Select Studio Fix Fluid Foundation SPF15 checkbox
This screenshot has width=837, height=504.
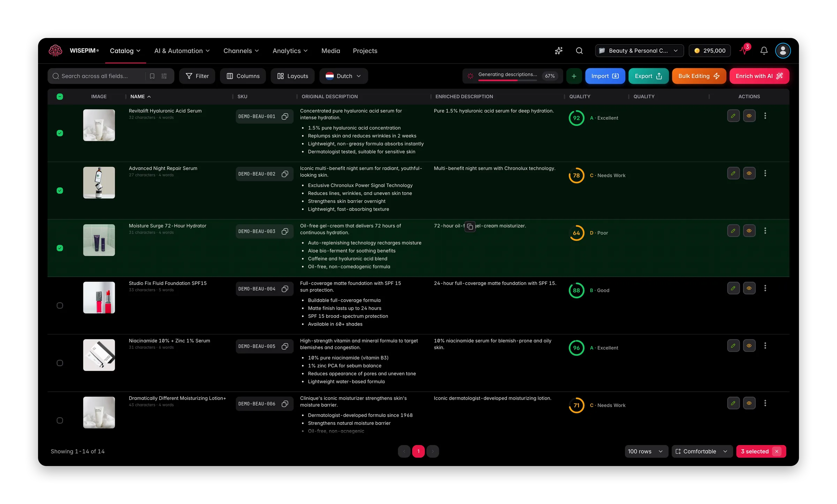pyautogui.click(x=60, y=306)
